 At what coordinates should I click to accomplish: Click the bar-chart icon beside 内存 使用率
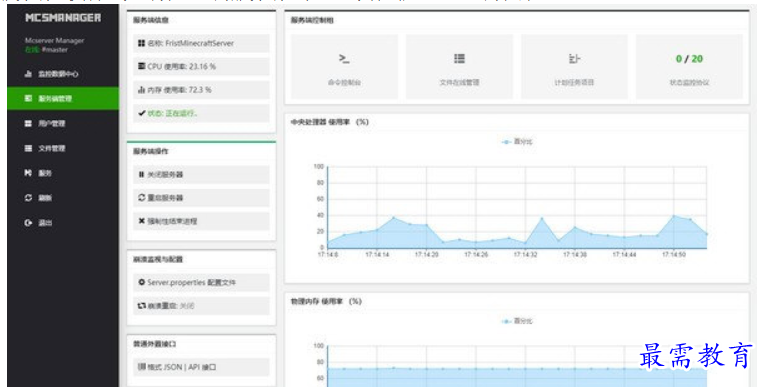(x=141, y=90)
